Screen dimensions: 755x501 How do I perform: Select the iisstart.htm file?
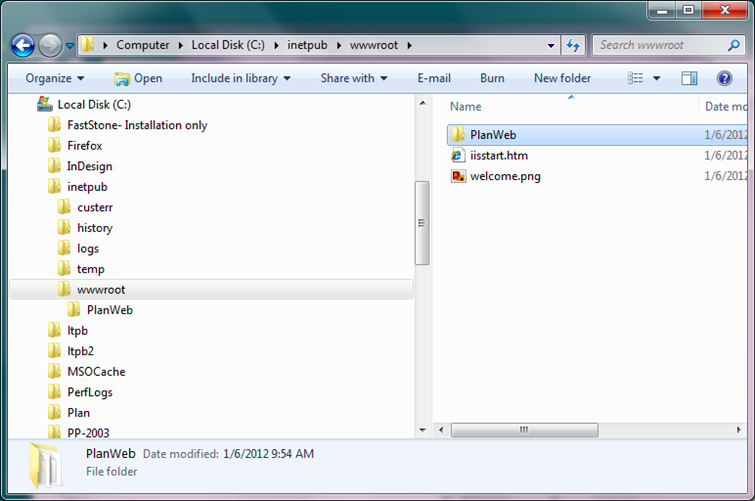499,156
